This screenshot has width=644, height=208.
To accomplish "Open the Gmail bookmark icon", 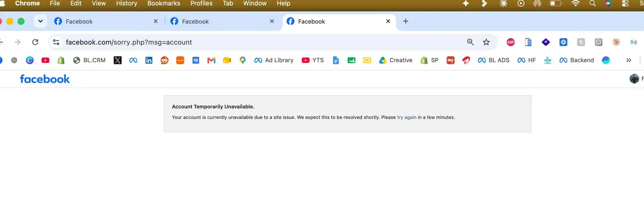I will click(x=211, y=60).
